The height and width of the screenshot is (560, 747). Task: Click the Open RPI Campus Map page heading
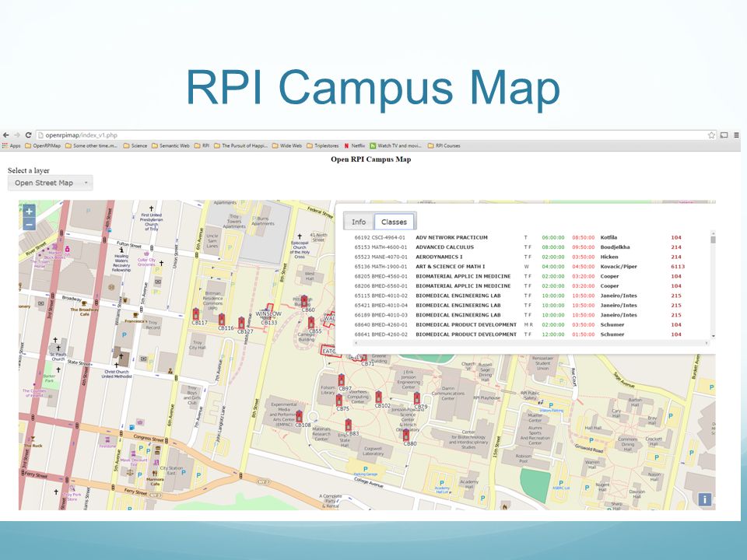370,159
